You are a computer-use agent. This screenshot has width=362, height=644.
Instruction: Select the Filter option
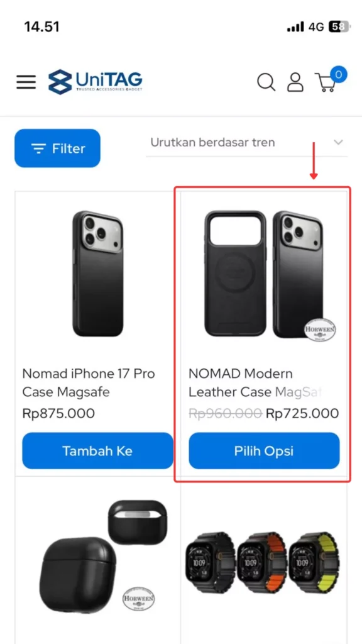click(x=57, y=148)
